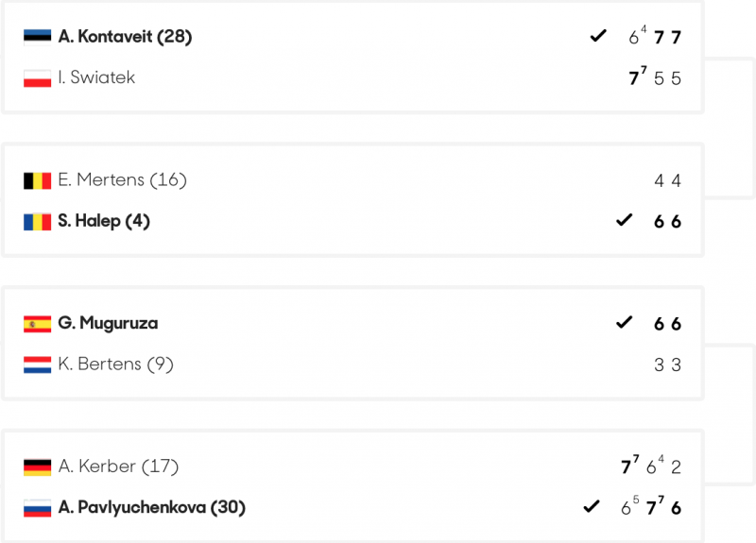Click the Russia flag next to Pavlyuchenkova

pos(38,508)
